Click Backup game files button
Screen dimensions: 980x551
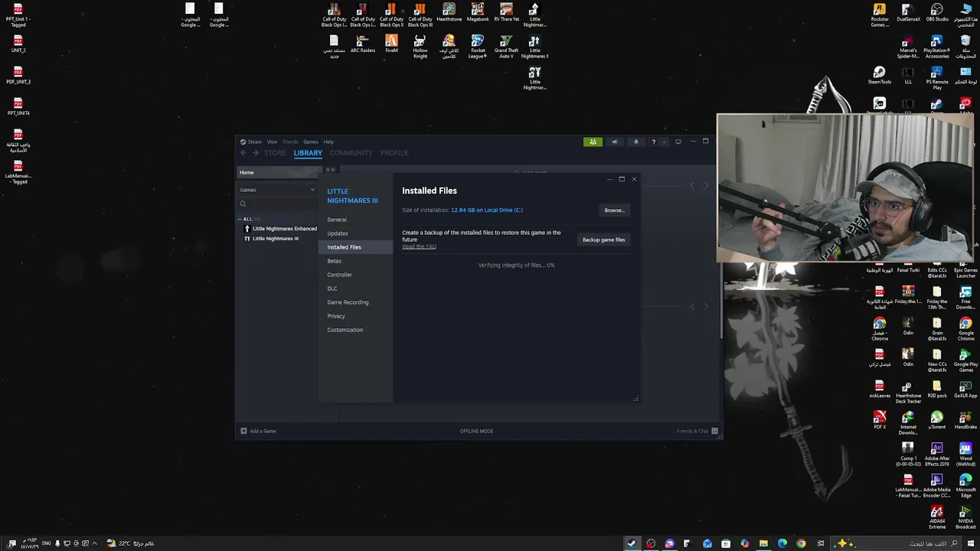pyautogui.click(x=603, y=240)
